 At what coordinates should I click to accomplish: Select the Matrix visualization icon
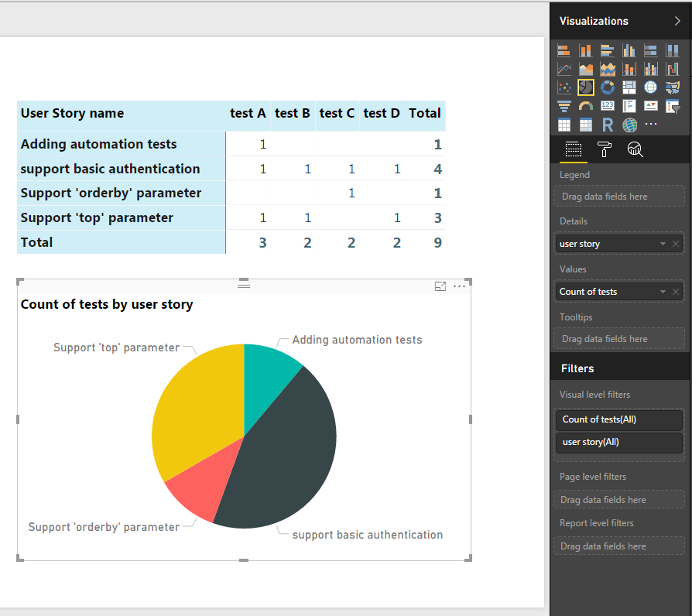[586, 125]
